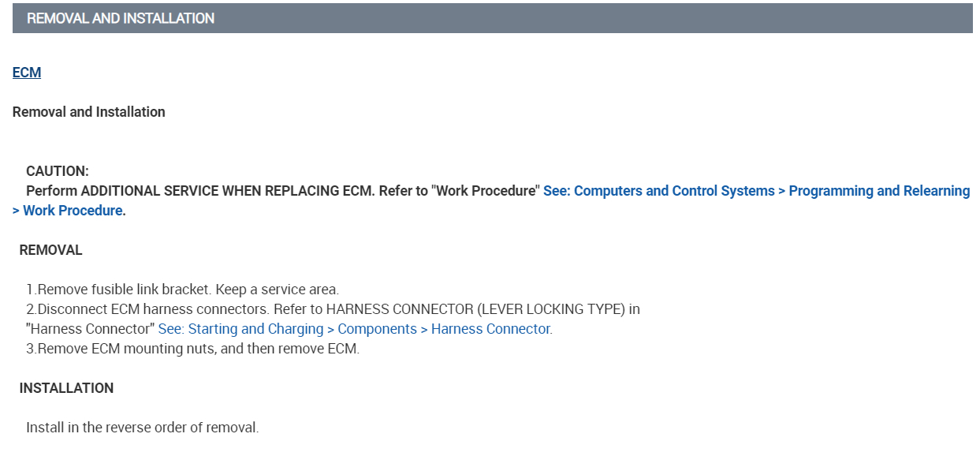Screen dimensions: 980x471
Task: Open the ECM link
Action: pyautogui.click(x=27, y=73)
